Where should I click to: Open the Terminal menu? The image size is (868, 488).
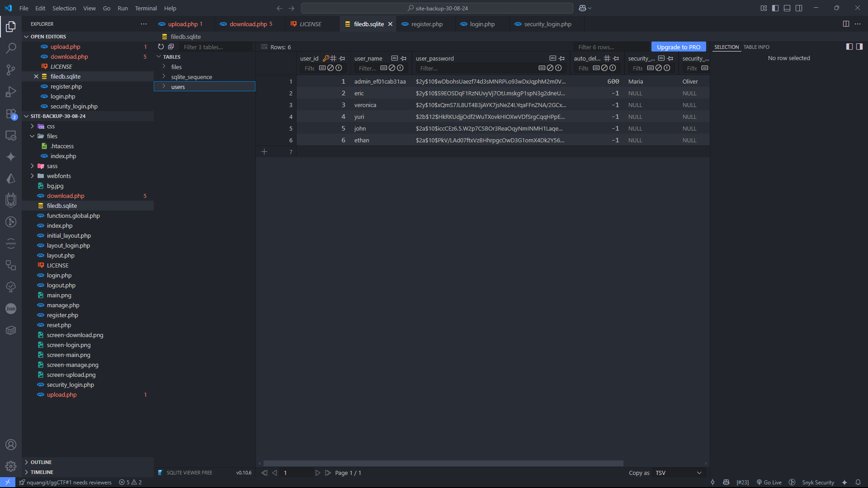(146, 8)
